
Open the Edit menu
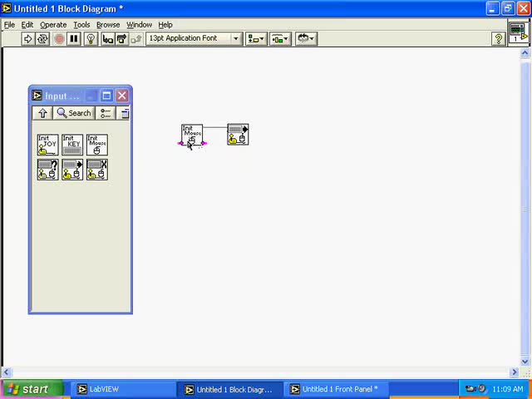pyautogui.click(x=27, y=25)
